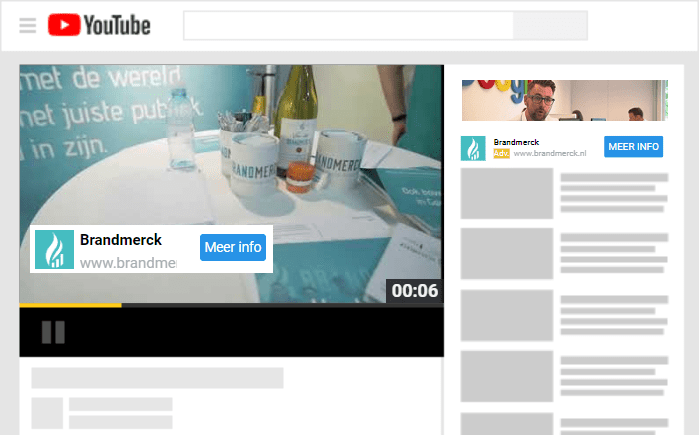Open the sidebar companion ad thumbnail
This screenshot has height=435, width=699.
click(x=565, y=100)
